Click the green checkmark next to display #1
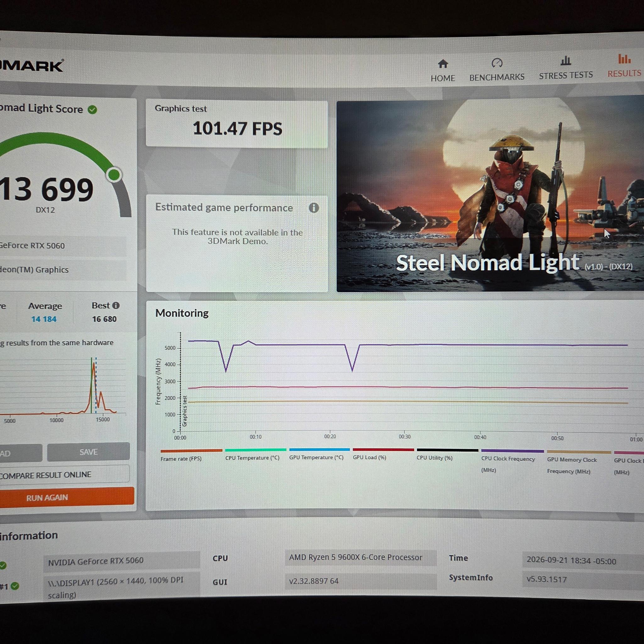Viewport: 644px width, 644px height. tap(15, 586)
